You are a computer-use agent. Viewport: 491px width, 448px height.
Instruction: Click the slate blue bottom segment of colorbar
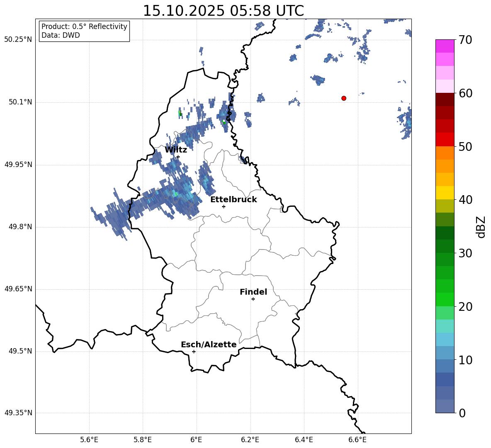445,406
